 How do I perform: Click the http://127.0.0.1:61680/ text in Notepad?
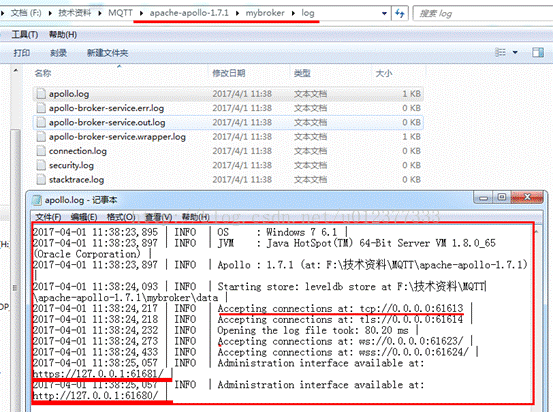click(x=95, y=395)
